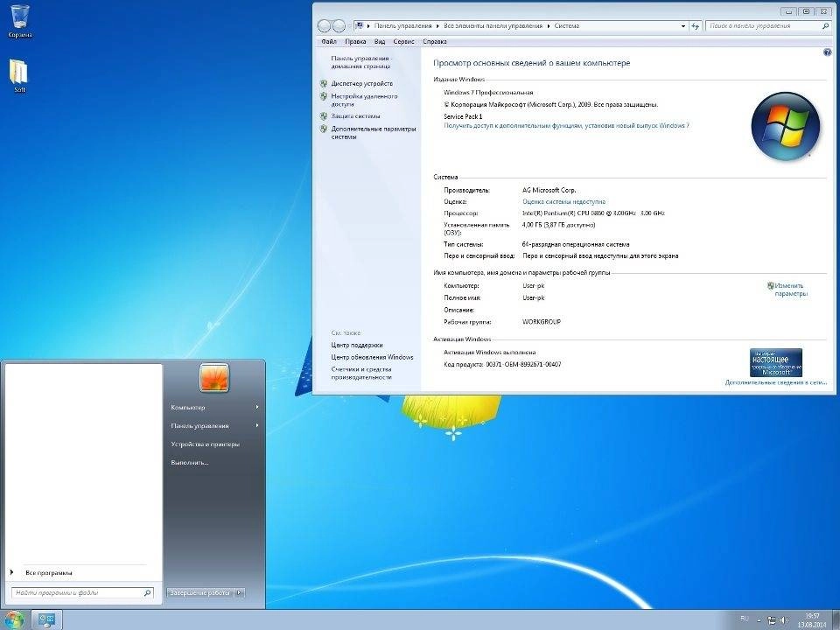Click the help question mark icon
Viewport: 840px width, 630px height.
click(827, 52)
